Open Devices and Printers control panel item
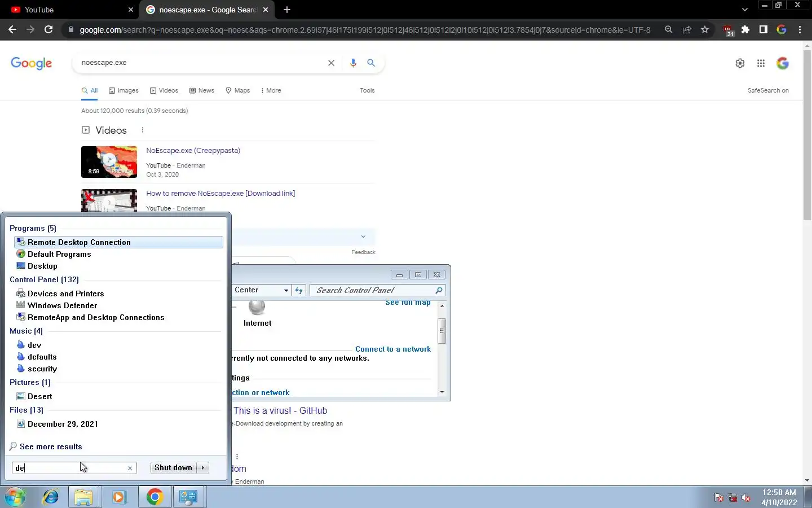This screenshot has width=812, height=508. pos(65,294)
